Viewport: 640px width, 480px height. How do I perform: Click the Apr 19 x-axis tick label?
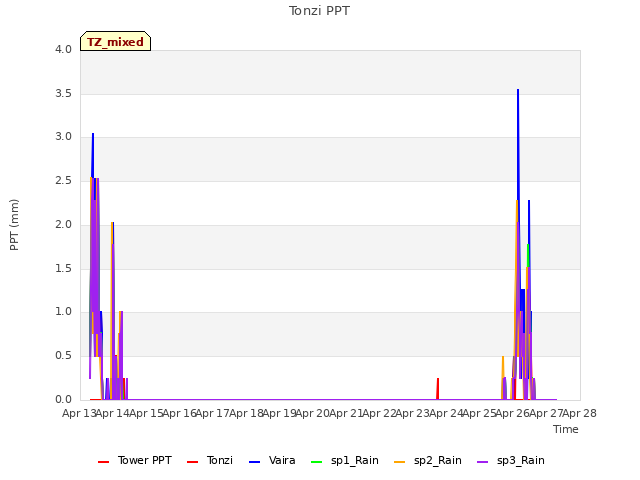[x=280, y=413]
